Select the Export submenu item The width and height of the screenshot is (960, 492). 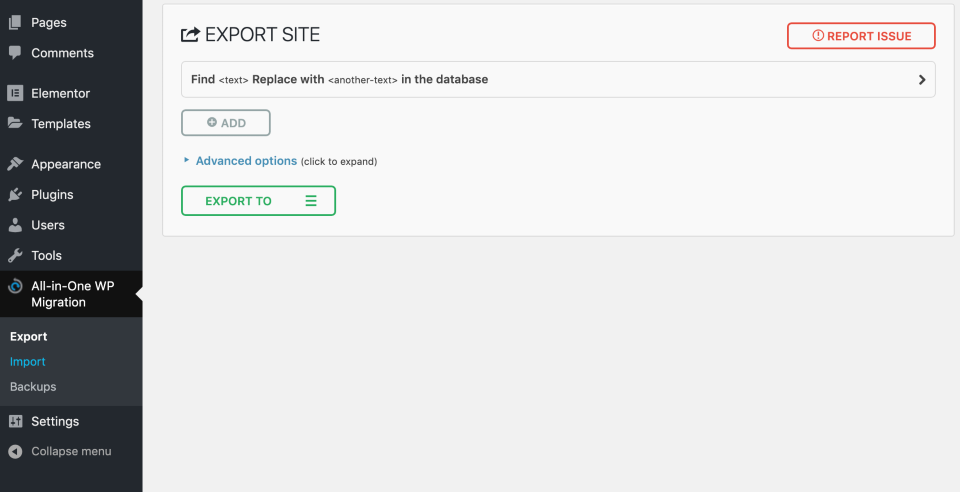pyautogui.click(x=29, y=337)
